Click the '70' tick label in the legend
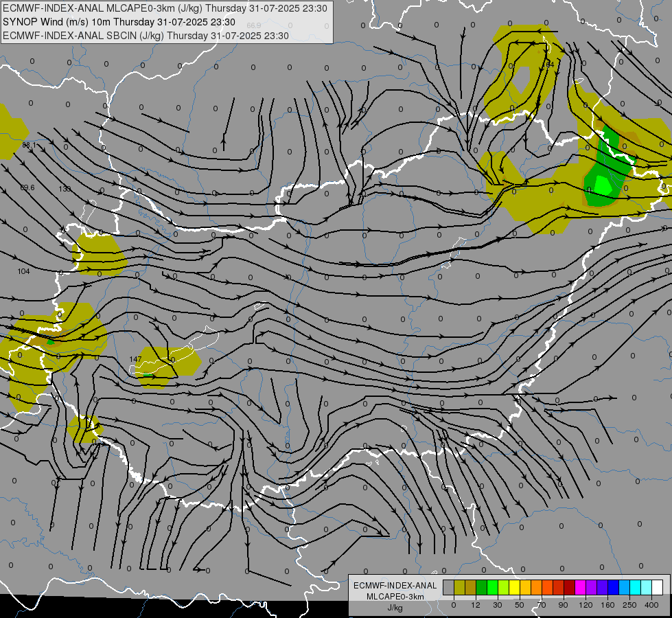The height and width of the screenshot is (618, 672). (x=542, y=605)
